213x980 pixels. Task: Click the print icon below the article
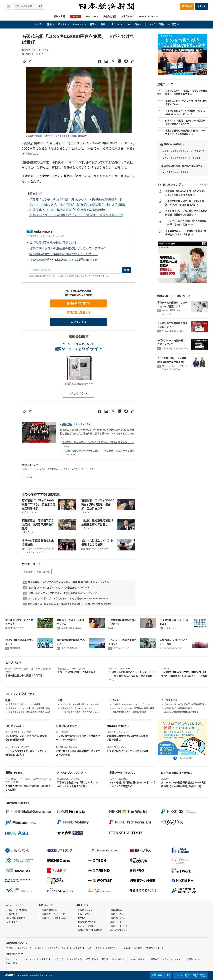click(x=100, y=411)
